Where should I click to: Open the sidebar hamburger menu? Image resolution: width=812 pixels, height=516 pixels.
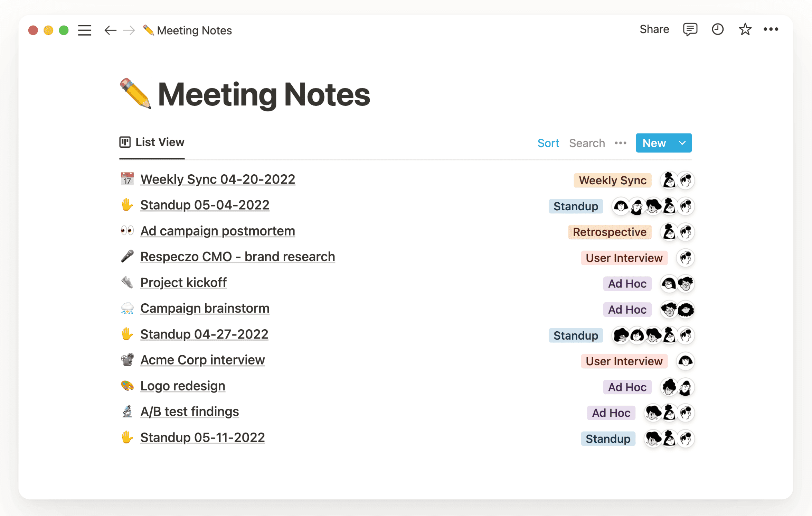(84, 30)
